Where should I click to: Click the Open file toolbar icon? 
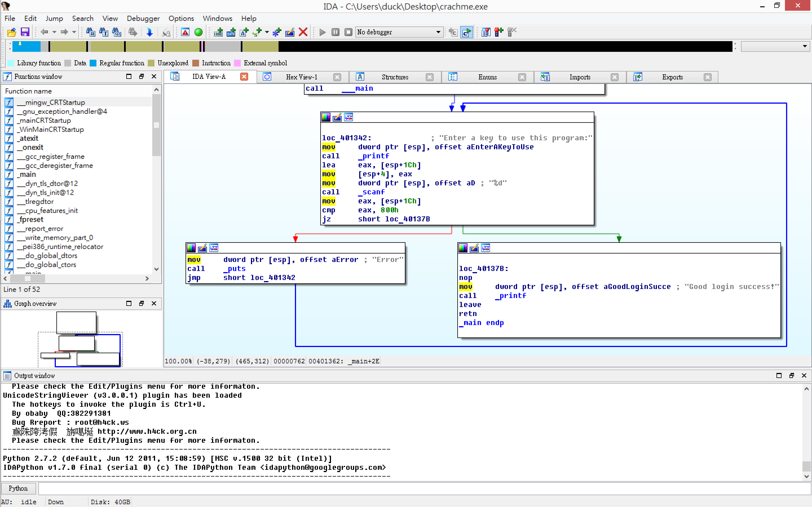coord(11,32)
